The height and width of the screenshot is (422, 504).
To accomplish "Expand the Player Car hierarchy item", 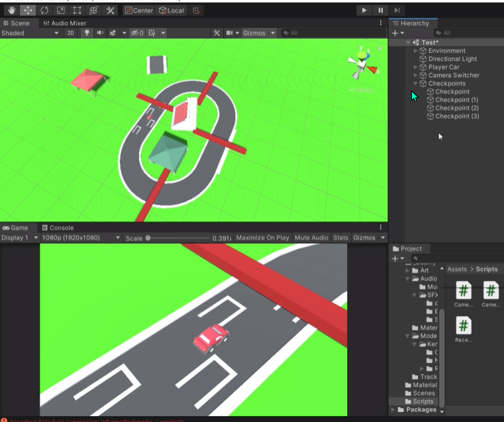I will [x=415, y=67].
